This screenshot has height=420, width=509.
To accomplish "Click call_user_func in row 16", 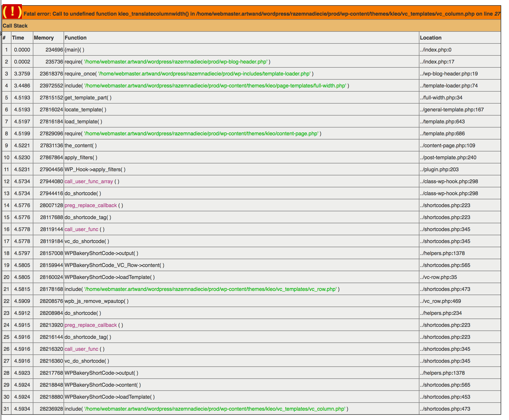I will 81,229.
